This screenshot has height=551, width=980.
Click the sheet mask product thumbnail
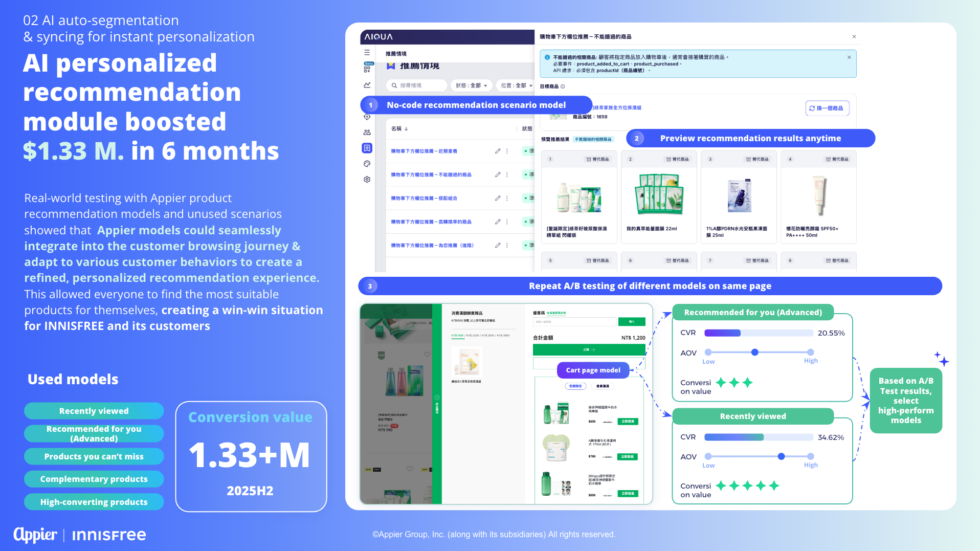(x=658, y=194)
